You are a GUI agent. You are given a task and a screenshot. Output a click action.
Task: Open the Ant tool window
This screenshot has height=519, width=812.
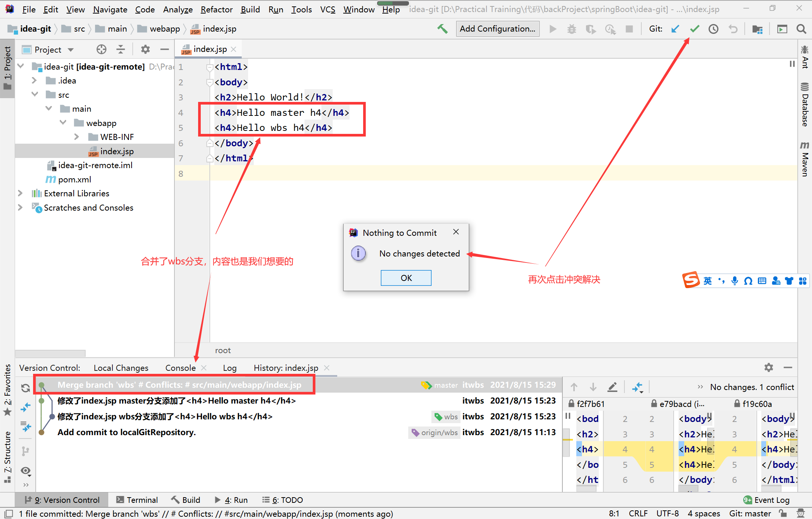(804, 57)
